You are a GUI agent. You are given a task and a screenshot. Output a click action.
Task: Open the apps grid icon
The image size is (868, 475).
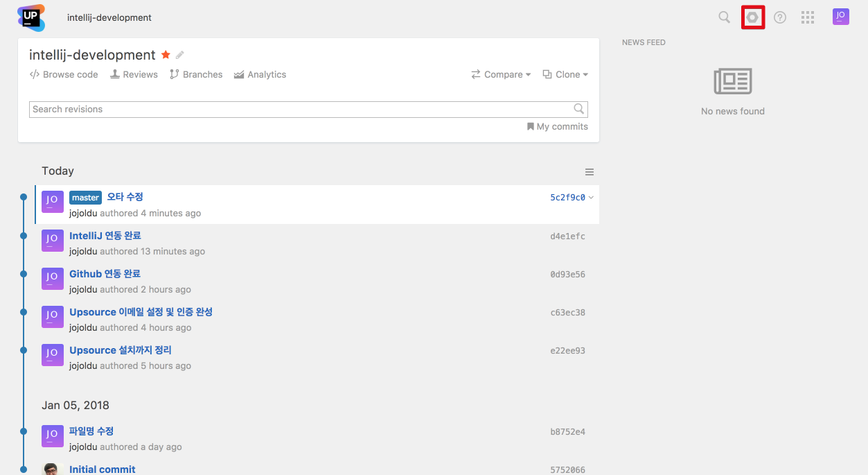point(808,17)
